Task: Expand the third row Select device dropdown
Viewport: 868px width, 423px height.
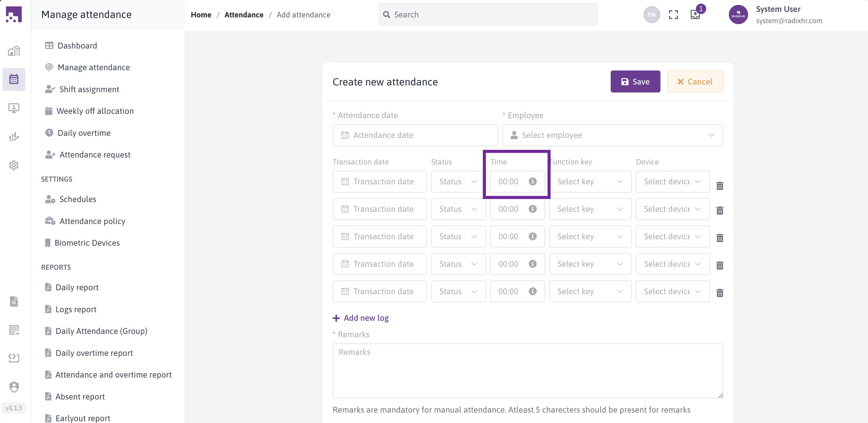Action: coord(672,237)
